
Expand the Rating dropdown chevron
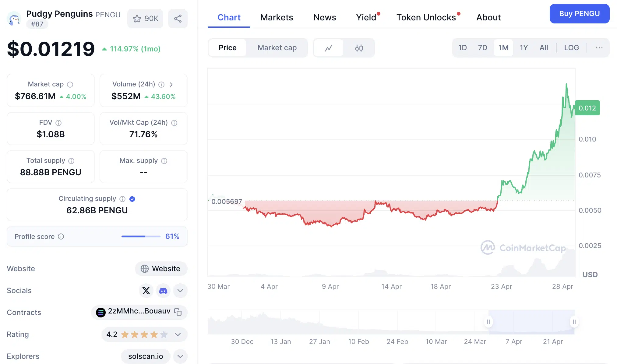point(178,334)
